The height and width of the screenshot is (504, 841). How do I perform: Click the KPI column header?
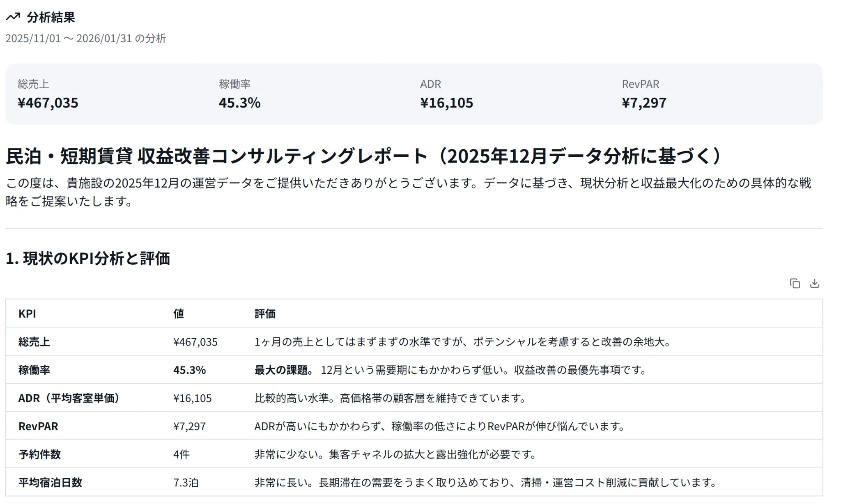pos(27,314)
